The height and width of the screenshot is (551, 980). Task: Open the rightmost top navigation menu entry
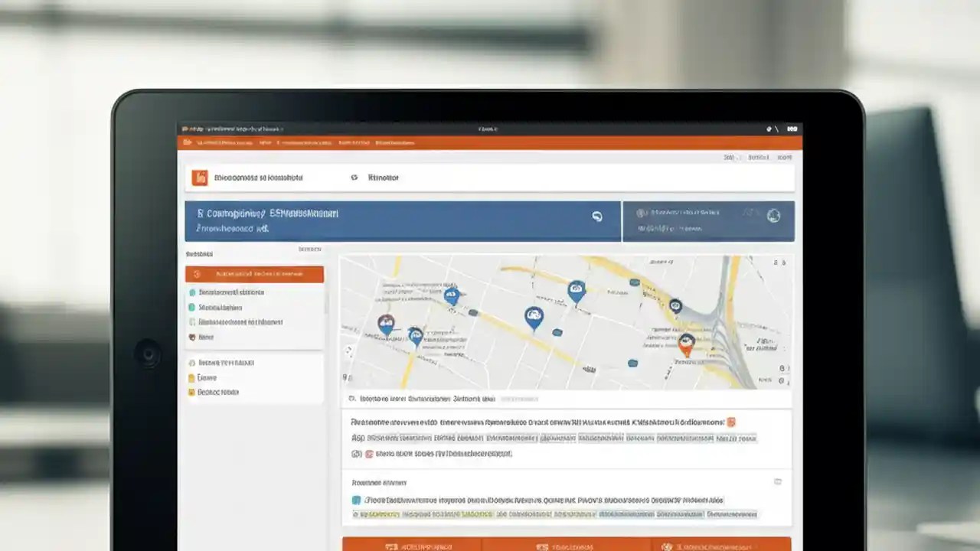pos(393,142)
